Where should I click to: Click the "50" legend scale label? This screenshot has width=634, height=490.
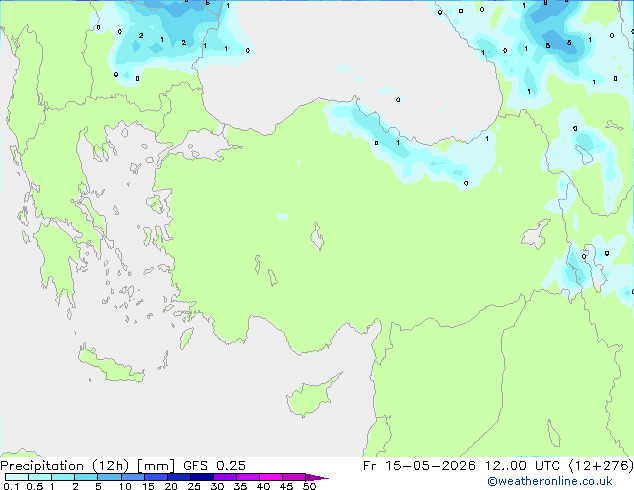click(309, 486)
